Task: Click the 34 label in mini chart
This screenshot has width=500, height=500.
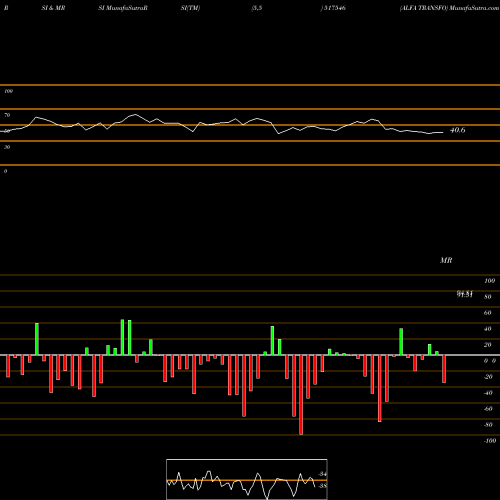Action: coord(322,474)
